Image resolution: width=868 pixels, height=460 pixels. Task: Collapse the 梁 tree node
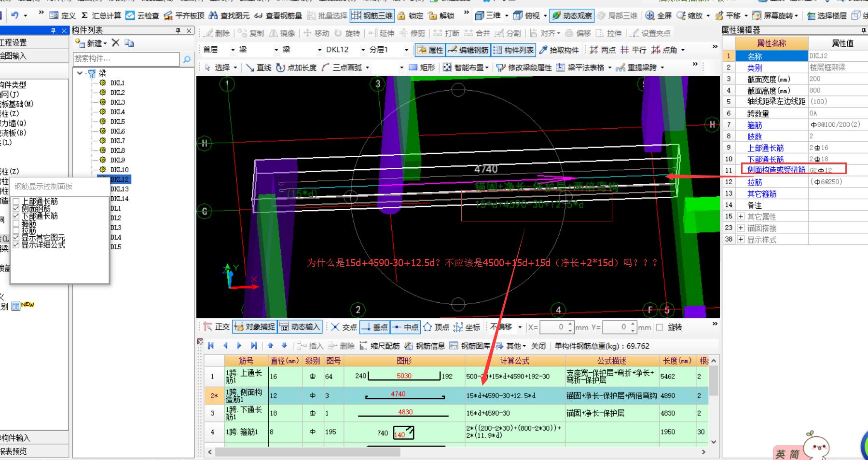click(x=80, y=73)
